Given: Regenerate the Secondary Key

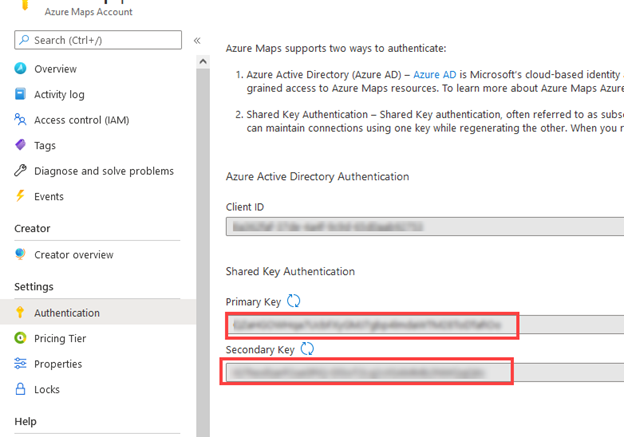Looking at the screenshot, I should pos(307,349).
